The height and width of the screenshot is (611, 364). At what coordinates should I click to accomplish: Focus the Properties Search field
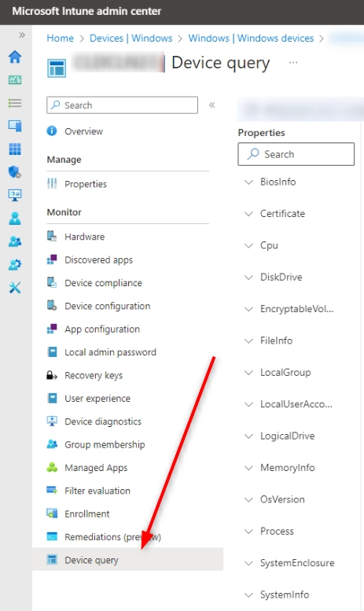click(x=296, y=154)
